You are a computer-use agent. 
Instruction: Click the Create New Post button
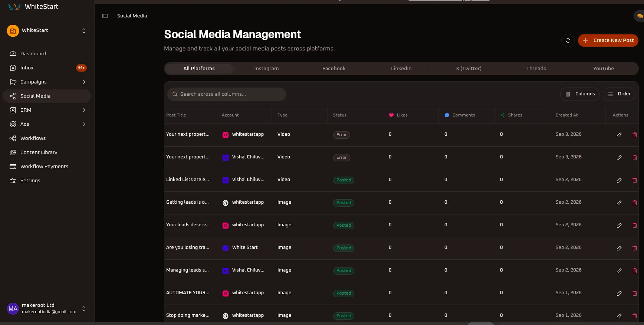point(608,40)
